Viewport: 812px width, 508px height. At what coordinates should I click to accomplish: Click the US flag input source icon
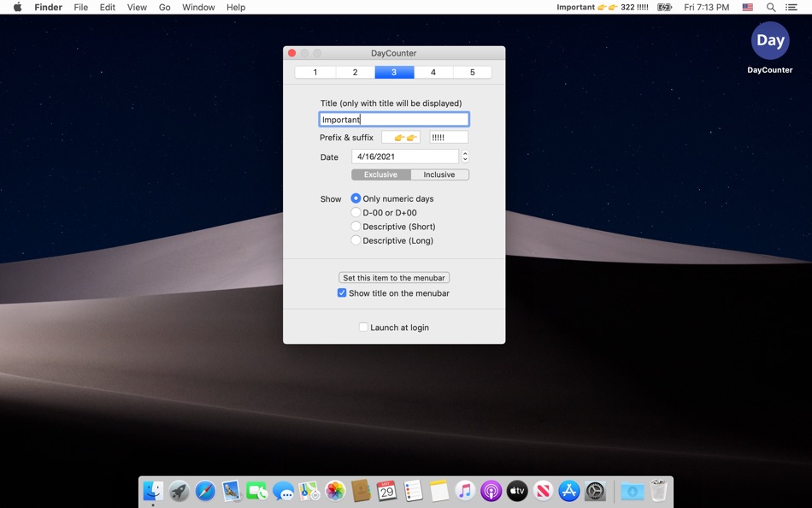pos(748,7)
